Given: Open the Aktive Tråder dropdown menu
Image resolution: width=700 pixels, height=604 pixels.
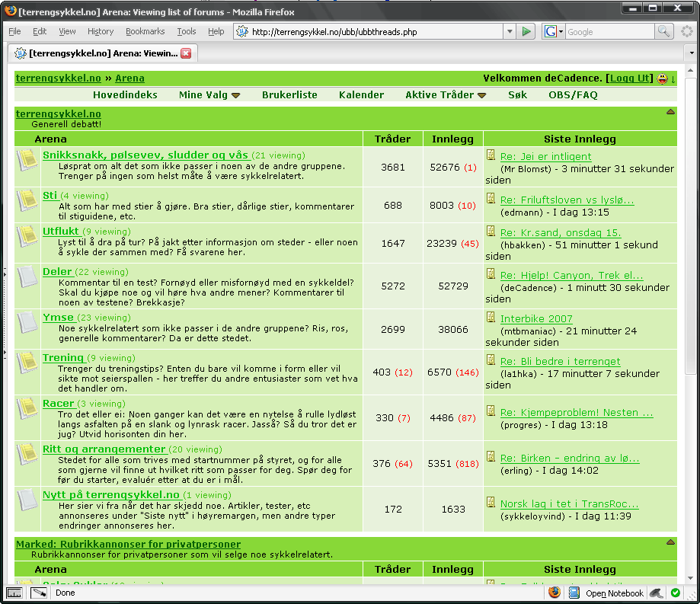Looking at the screenshot, I should 446,95.
